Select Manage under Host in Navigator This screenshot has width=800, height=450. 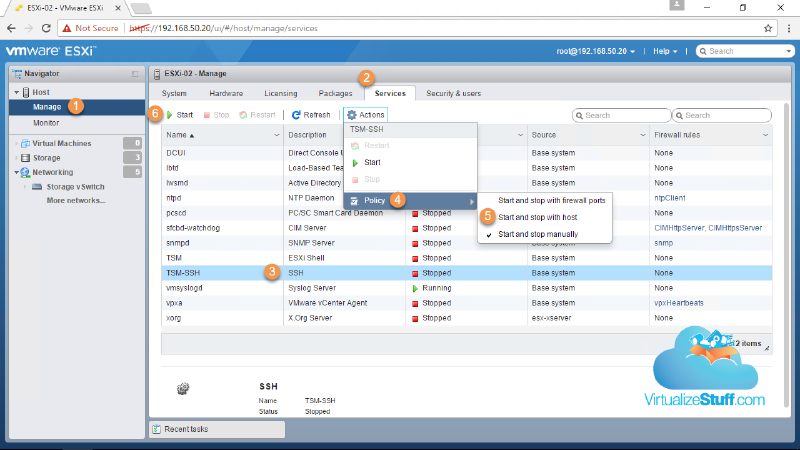pyautogui.click(x=77, y=107)
